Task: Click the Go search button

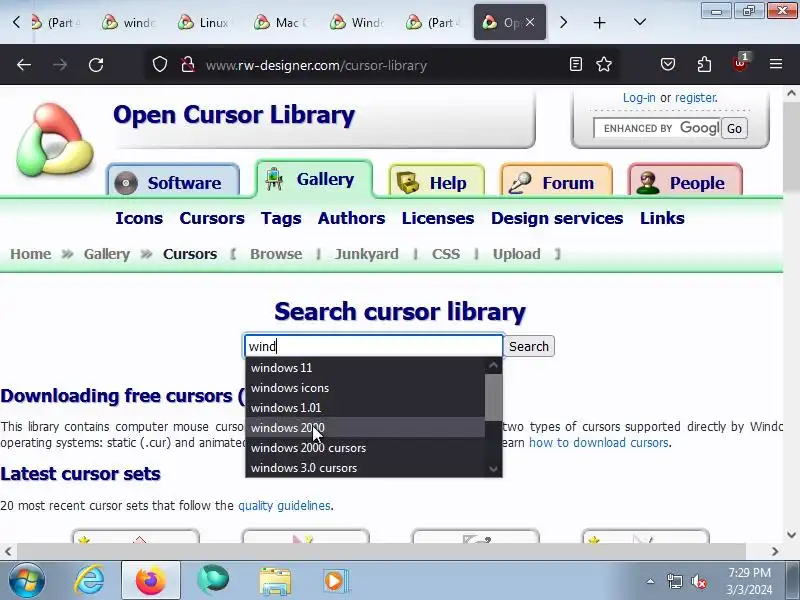Action: click(x=734, y=129)
